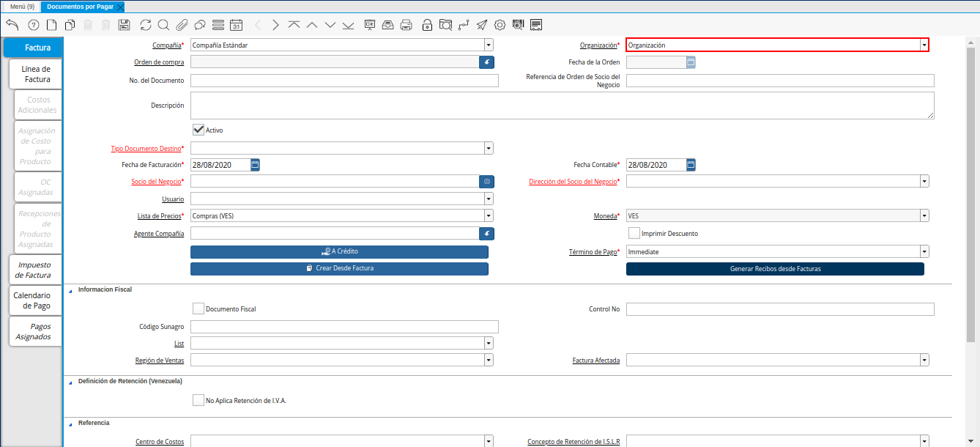Click the gear process icon
The width and height of the screenshot is (980, 447).
(500, 25)
